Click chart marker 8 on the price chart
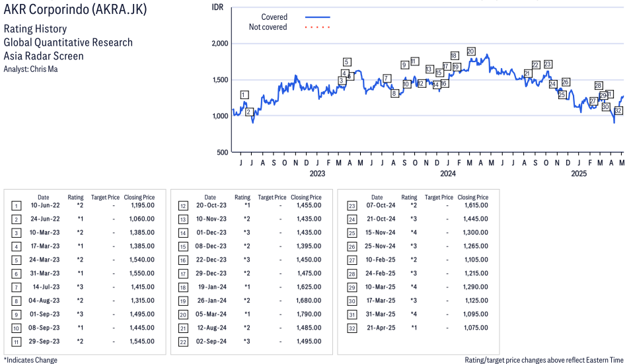The image size is (631, 364). 394,93
